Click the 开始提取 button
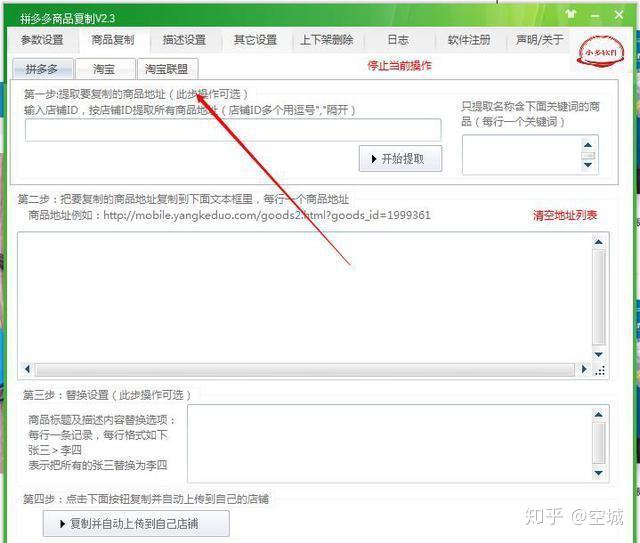This screenshot has height=543, width=640. [400, 158]
